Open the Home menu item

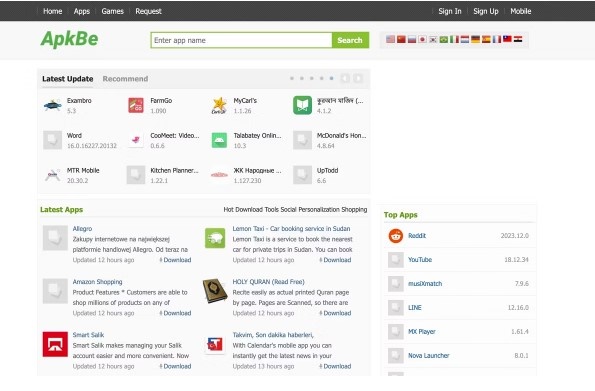(x=52, y=11)
